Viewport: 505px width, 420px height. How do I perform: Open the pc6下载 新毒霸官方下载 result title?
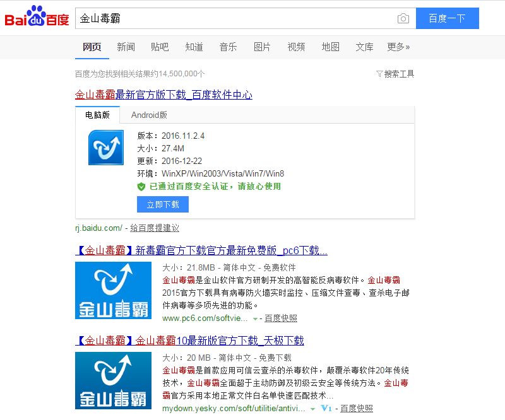coord(201,250)
